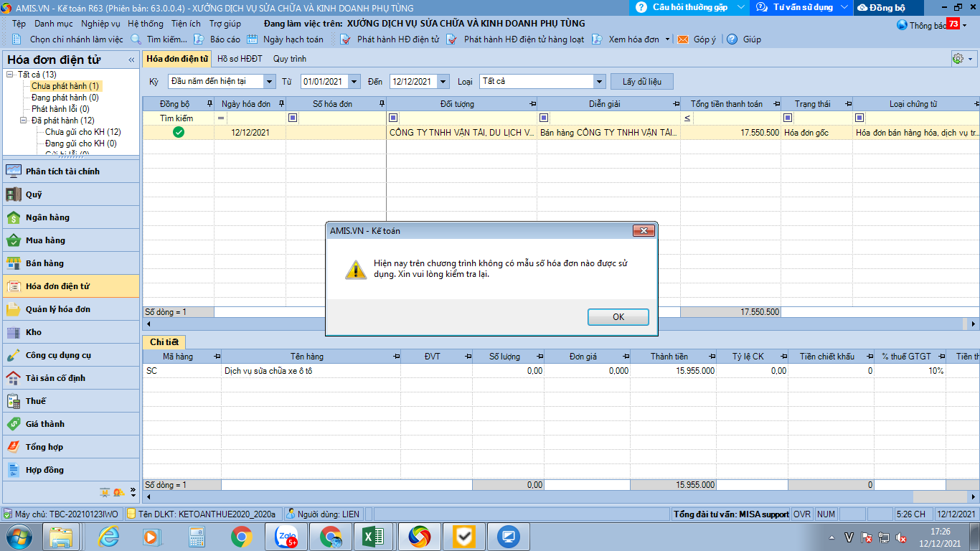Open the Quỹ module
Screen dimensions: 980x551
coord(71,194)
